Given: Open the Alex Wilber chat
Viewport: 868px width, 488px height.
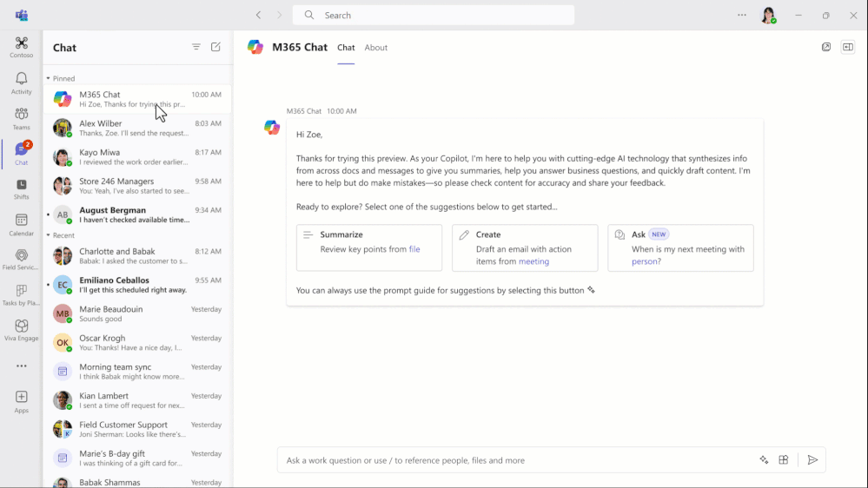Looking at the screenshot, I should click(137, 128).
